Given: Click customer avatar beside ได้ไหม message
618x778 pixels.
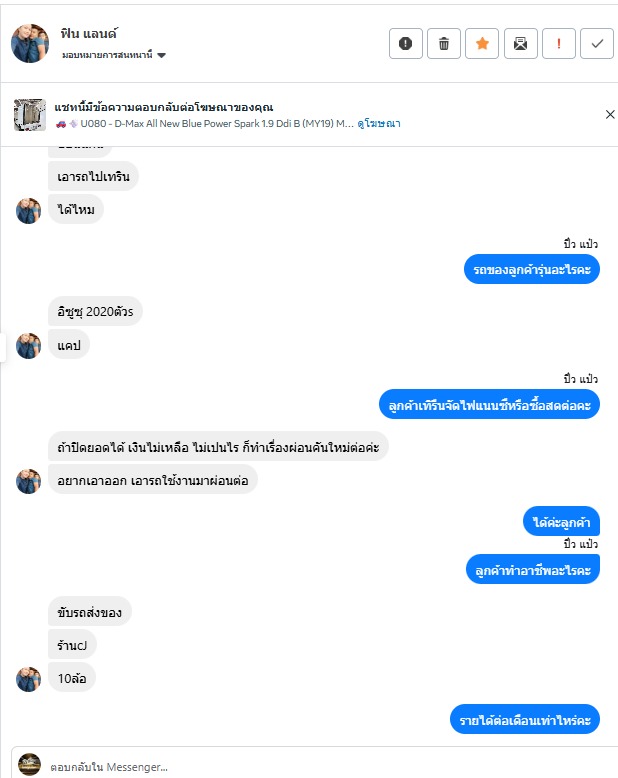Looking at the screenshot, I should click(29, 210).
